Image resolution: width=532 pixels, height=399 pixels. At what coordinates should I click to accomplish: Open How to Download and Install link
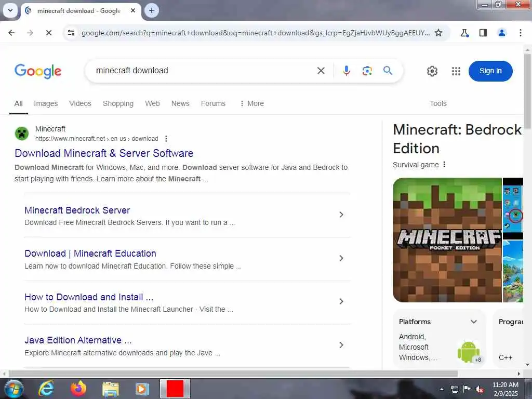point(89,297)
